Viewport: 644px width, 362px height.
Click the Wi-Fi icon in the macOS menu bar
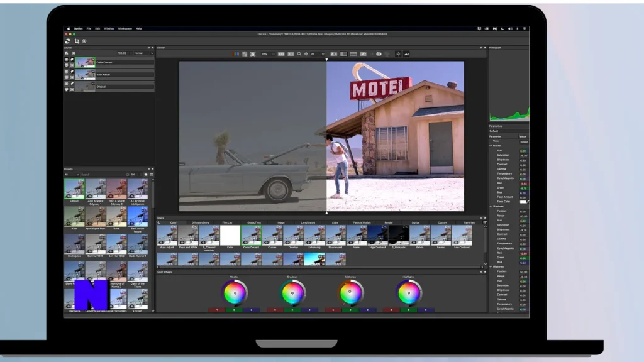click(525, 29)
